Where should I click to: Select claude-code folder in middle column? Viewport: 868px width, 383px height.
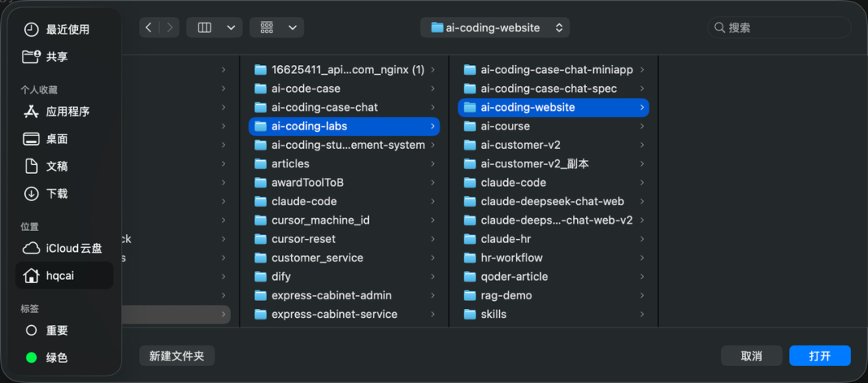[344, 202]
